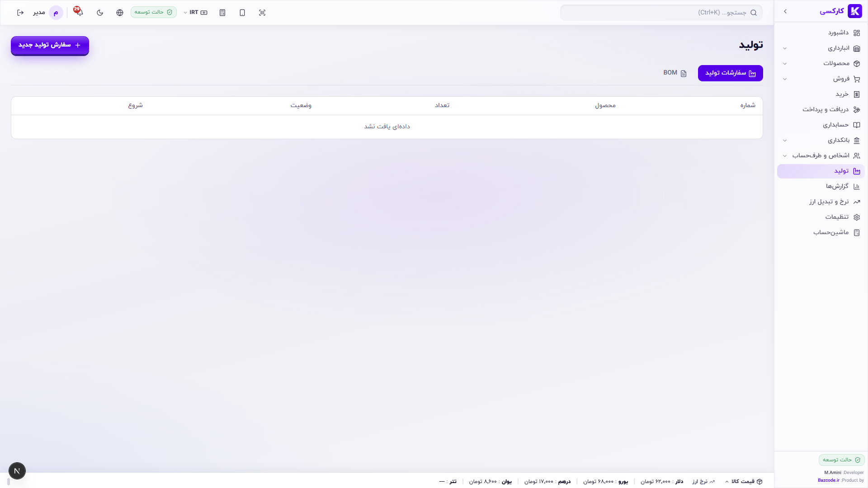
Task: Click the بانکداری bank icon
Action: coord(857,141)
